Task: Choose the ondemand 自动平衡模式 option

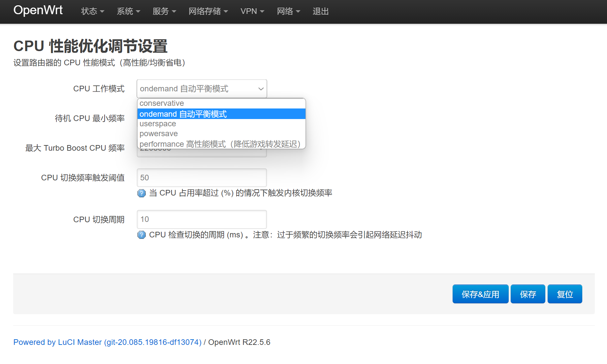Action: pos(183,114)
